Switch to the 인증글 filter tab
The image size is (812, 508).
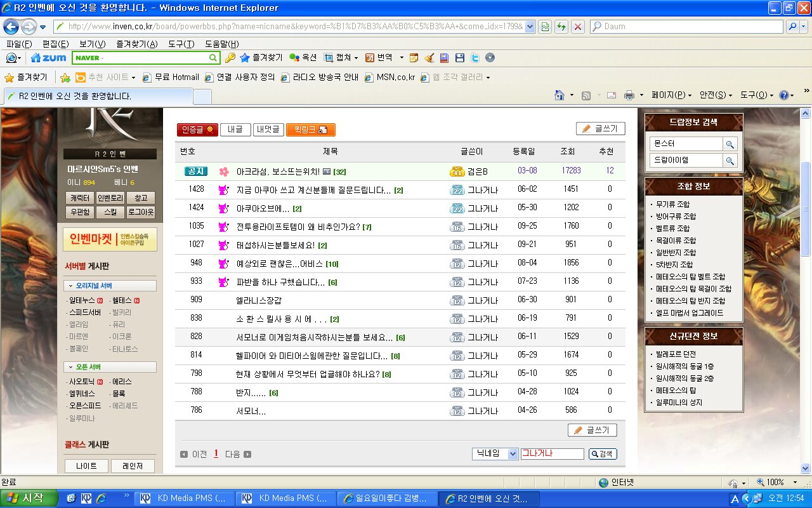[x=197, y=130]
